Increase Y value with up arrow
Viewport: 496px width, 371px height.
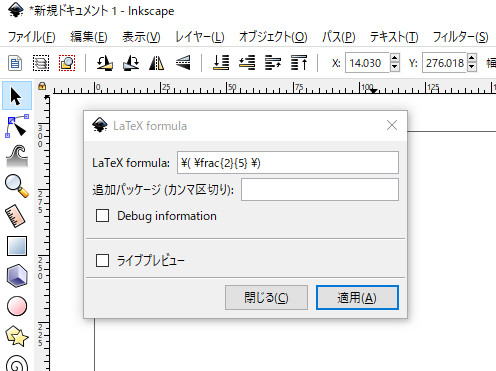[x=472, y=59]
